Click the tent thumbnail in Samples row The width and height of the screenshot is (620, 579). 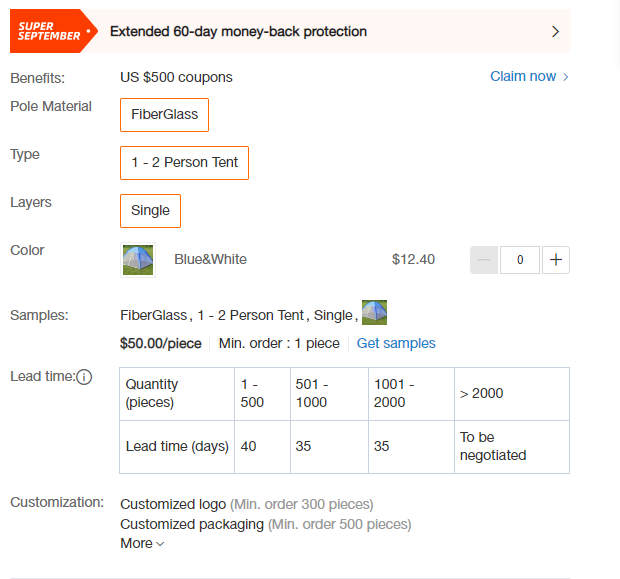374,312
